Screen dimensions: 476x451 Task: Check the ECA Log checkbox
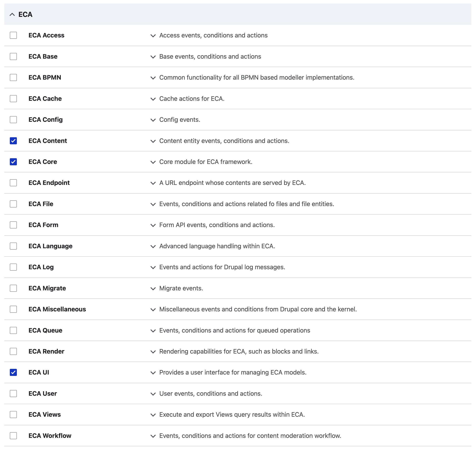click(x=13, y=267)
